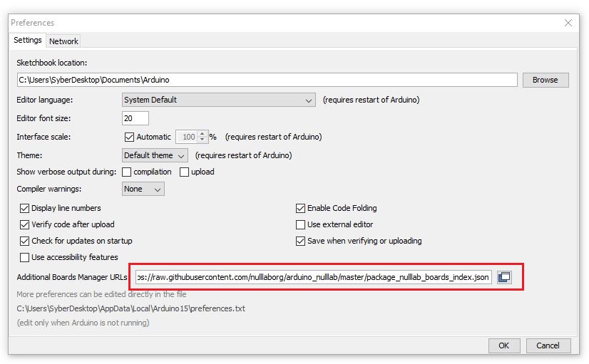Open the Theme dropdown
This screenshot has width=589, height=364.
click(x=155, y=155)
